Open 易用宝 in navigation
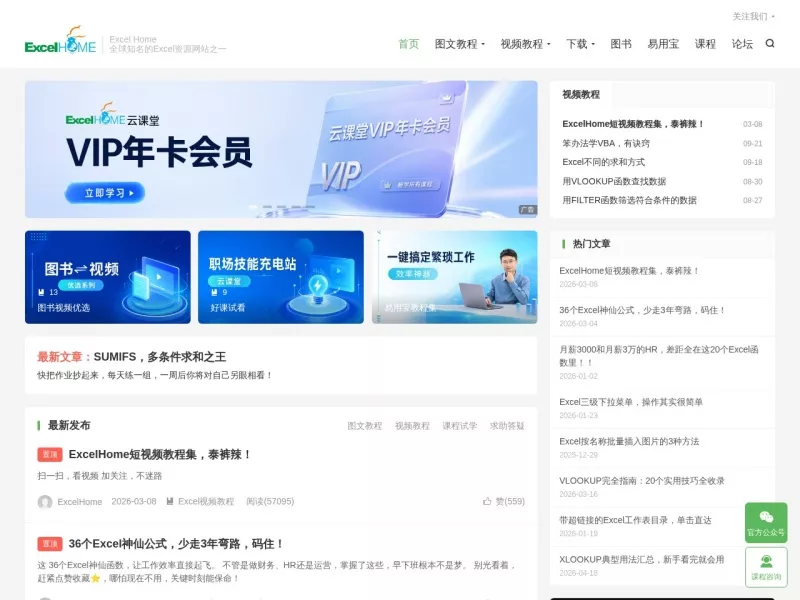800x600 pixels. (x=663, y=44)
